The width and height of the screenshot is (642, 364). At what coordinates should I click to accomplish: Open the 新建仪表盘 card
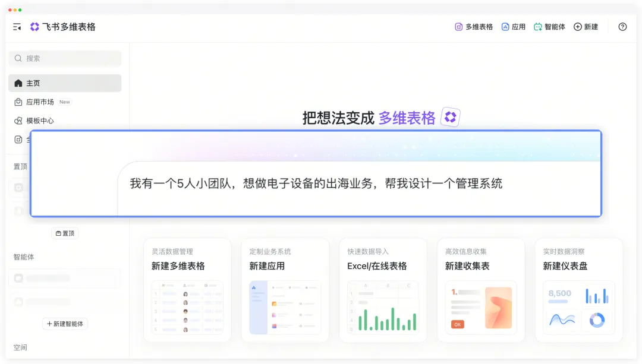tap(579, 290)
